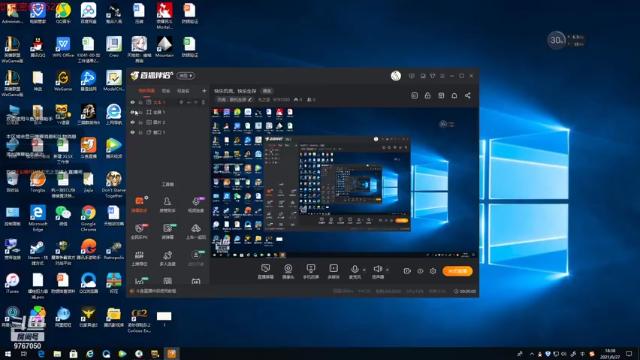
Task: Start the 上车一起玩 tool
Action: pos(196,231)
